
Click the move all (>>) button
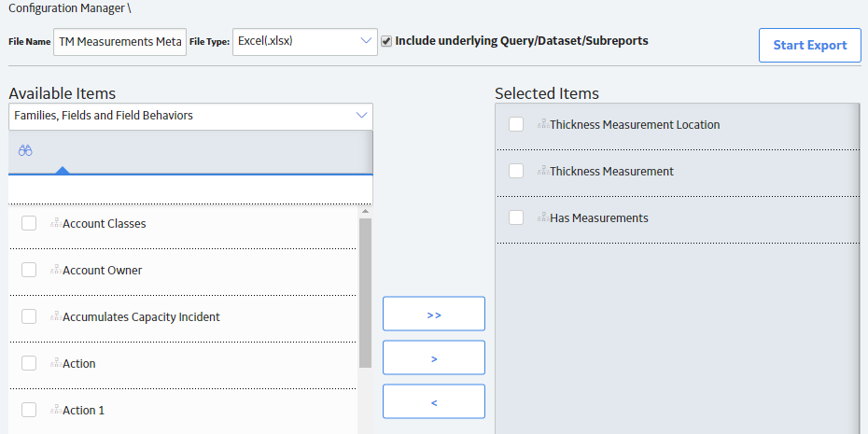pyautogui.click(x=434, y=314)
